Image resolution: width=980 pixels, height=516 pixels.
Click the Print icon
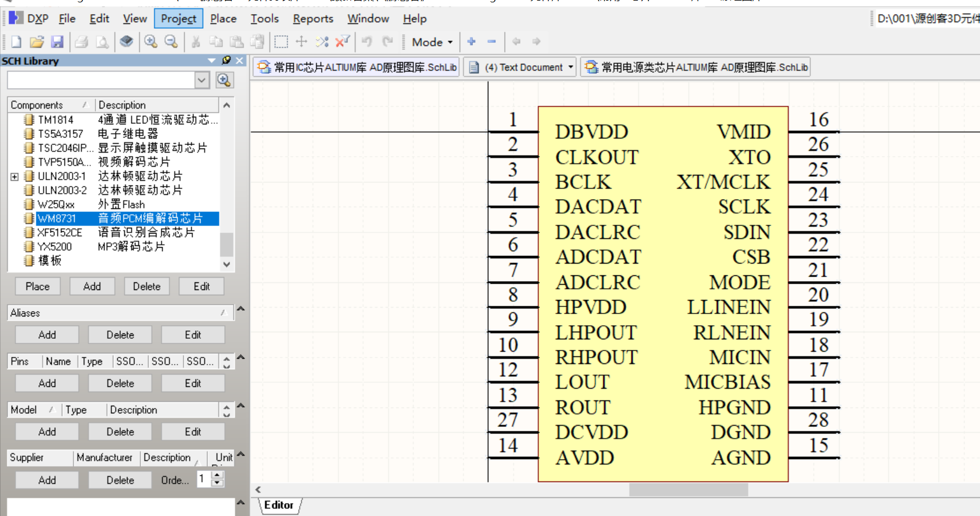coord(82,42)
